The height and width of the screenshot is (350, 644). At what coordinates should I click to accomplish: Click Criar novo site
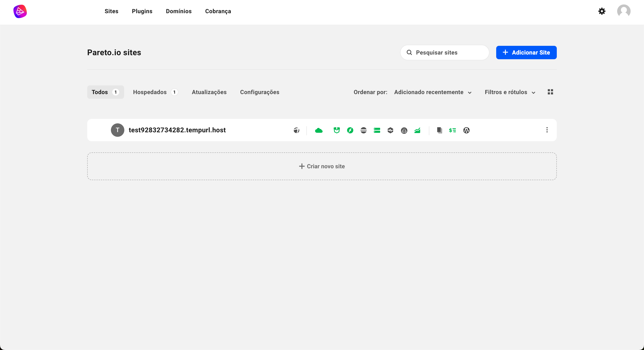coord(322,166)
